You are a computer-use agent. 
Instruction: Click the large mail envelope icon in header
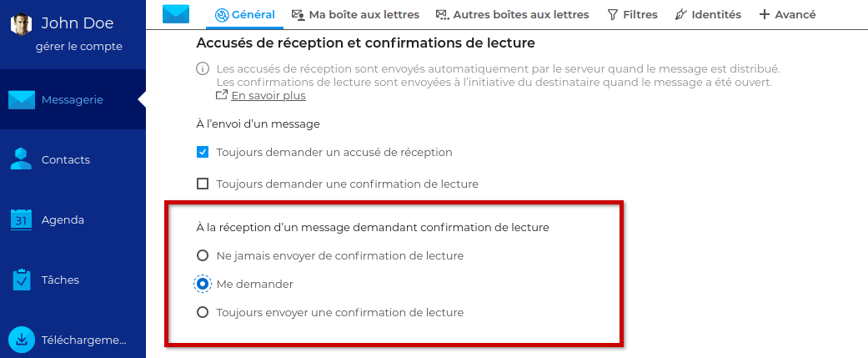[x=176, y=14]
